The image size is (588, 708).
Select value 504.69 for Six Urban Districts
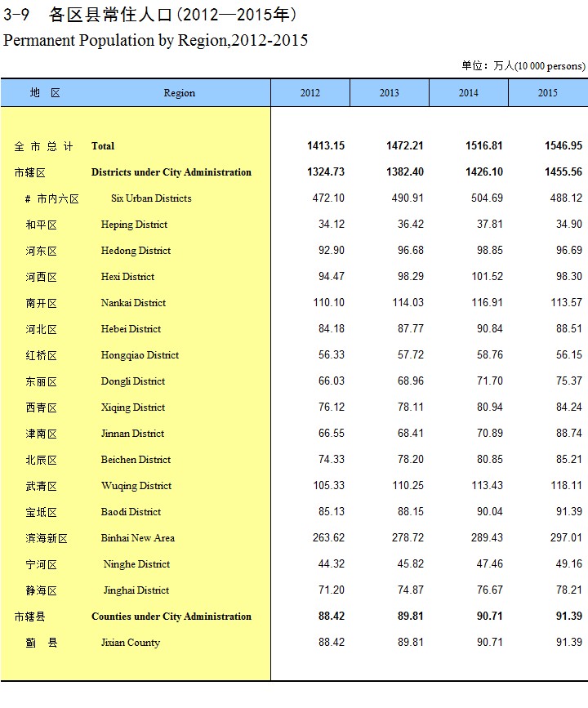click(x=487, y=198)
